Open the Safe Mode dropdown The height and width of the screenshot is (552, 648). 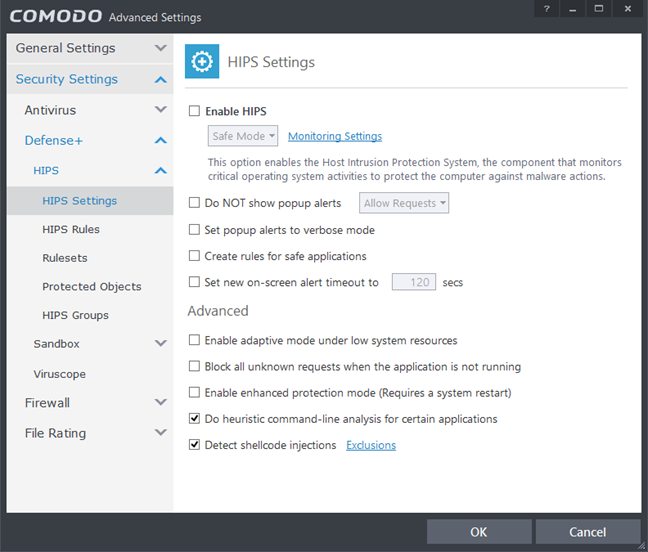[x=243, y=136]
